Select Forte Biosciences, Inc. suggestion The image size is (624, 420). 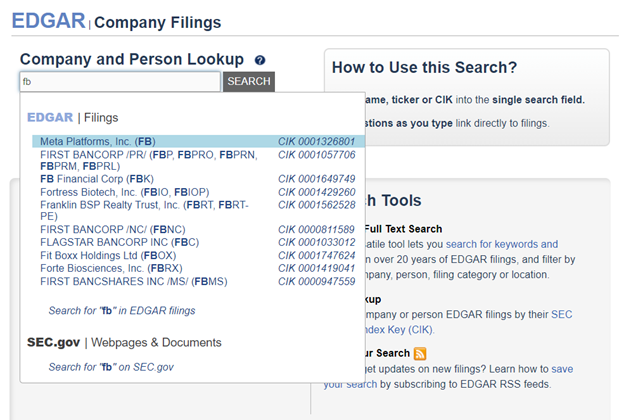198,268
